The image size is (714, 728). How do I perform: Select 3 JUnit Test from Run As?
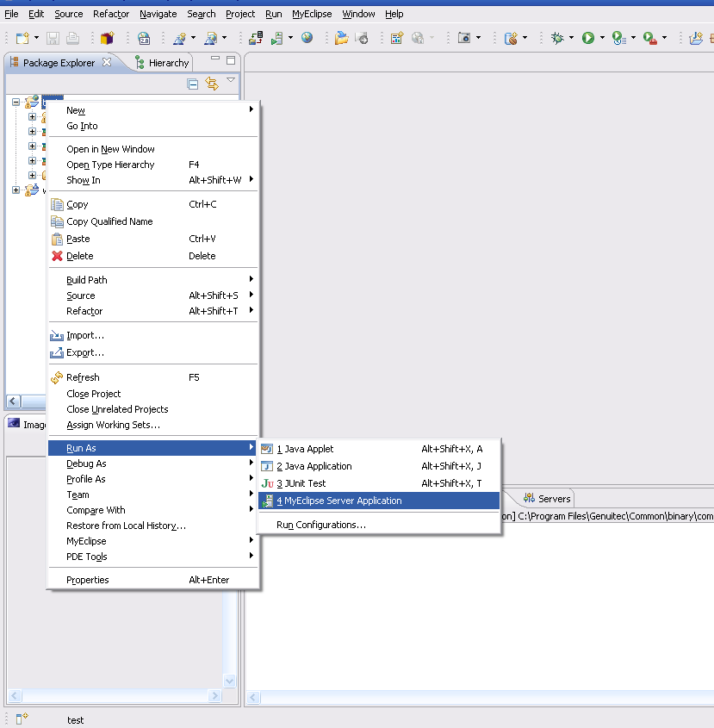click(x=379, y=483)
